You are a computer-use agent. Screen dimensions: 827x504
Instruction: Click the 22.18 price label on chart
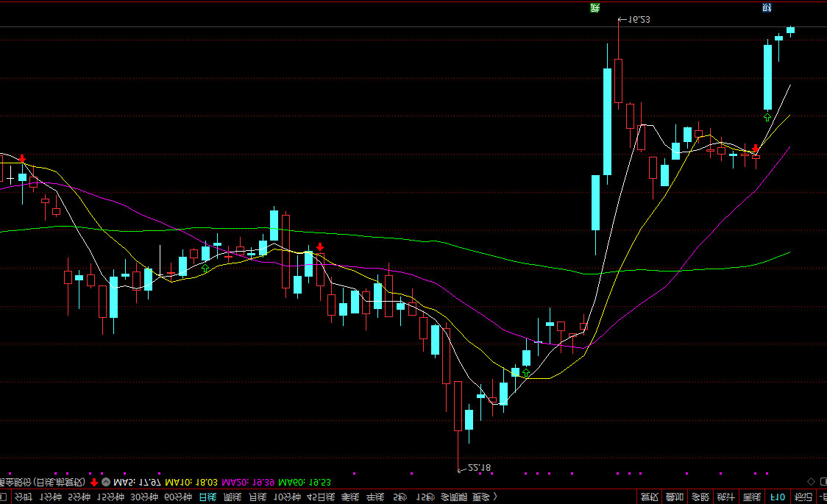(479, 468)
